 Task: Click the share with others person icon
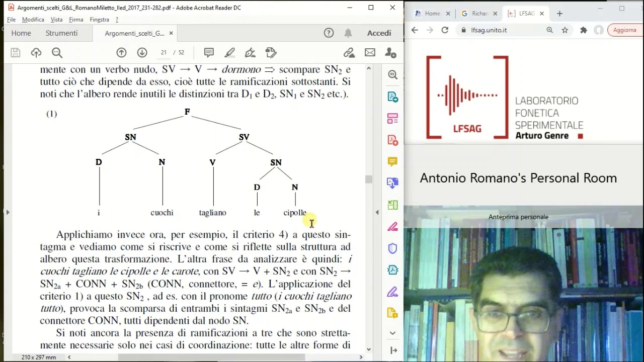point(390,53)
